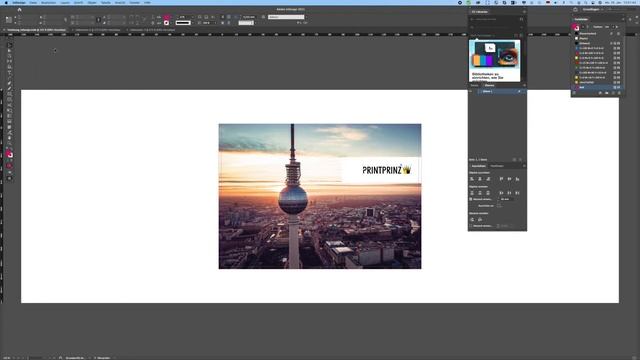The image size is (640, 360).
Task: Enable Abstand verwenden under Objekte verteilen
Action: coord(471,199)
